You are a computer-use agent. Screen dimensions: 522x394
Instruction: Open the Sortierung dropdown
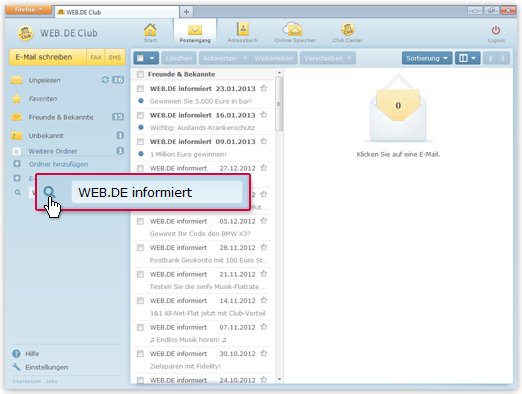click(x=427, y=58)
